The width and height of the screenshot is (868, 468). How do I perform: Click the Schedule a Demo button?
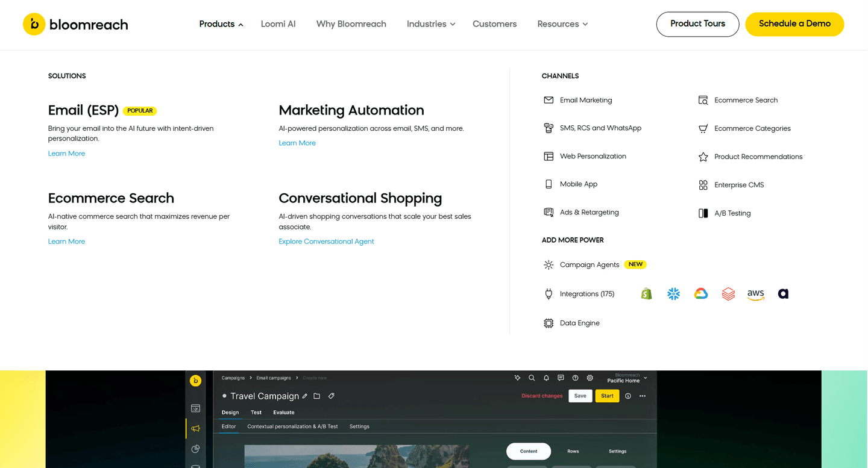tap(794, 24)
